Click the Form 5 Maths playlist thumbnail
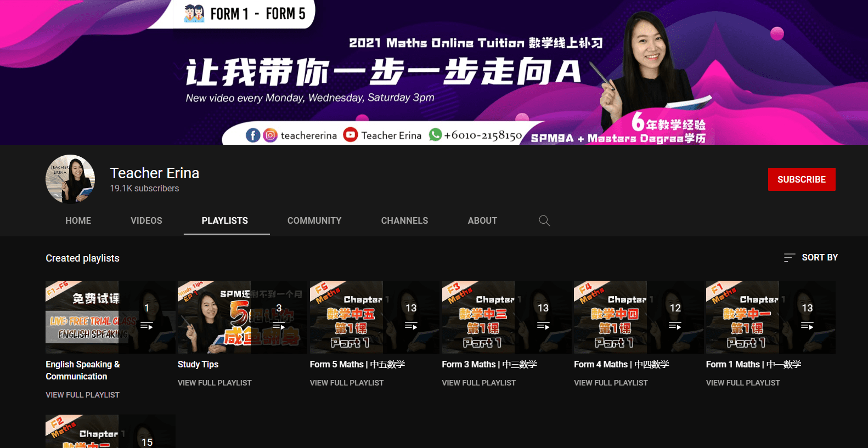Image resolution: width=868 pixels, height=448 pixels. pyautogui.click(x=375, y=317)
